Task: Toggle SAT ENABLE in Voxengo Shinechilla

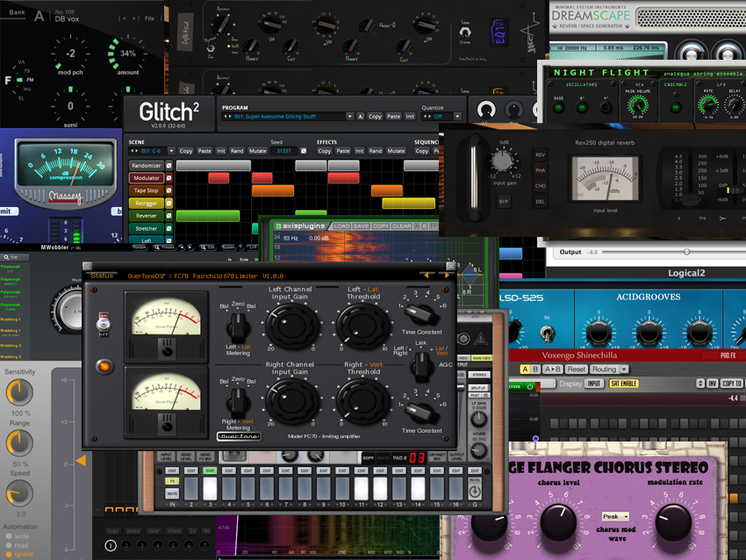Action: click(624, 384)
